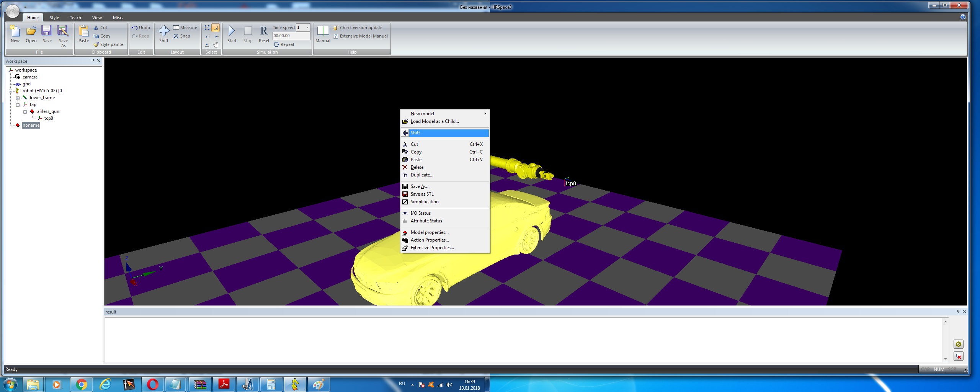Click Check version update
This screenshot has width=980, height=392.
point(358,28)
